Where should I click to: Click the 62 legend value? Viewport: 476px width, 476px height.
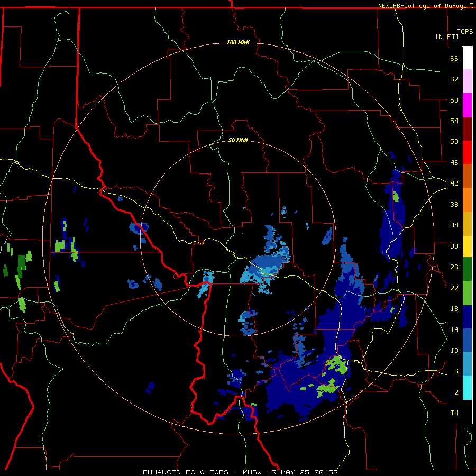coord(454,79)
